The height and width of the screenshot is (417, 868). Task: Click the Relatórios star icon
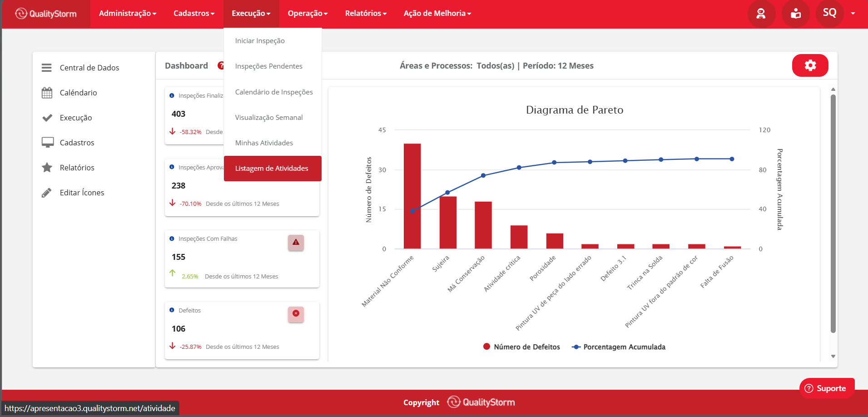click(x=47, y=168)
